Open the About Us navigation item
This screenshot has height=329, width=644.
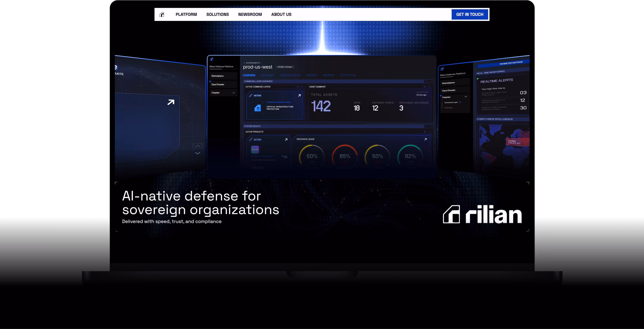click(281, 14)
